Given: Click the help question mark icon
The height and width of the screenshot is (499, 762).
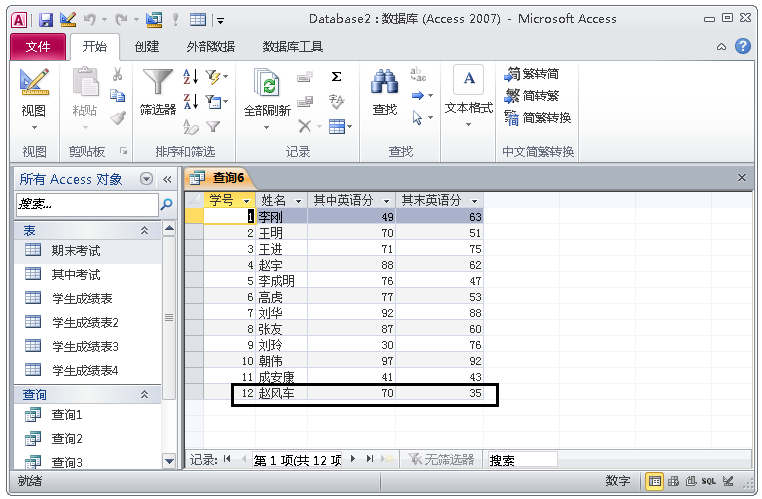Looking at the screenshot, I should pos(743,47).
